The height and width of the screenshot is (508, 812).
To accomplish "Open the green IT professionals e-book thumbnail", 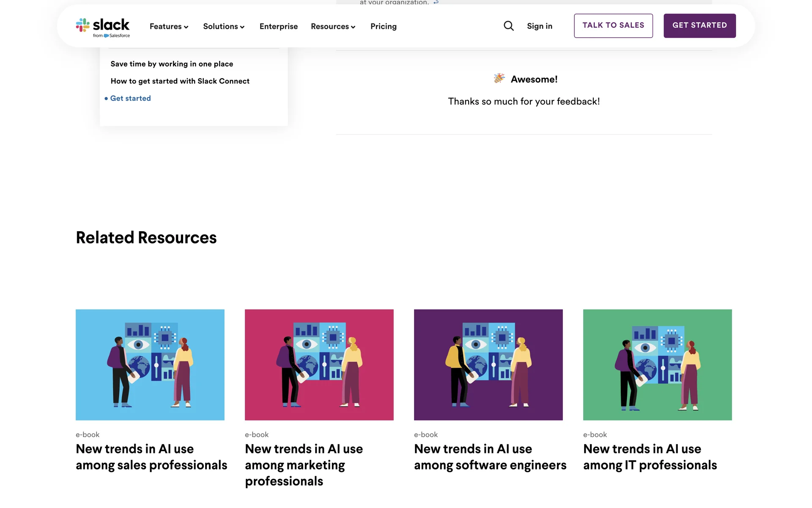I will click(x=658, y=364).
